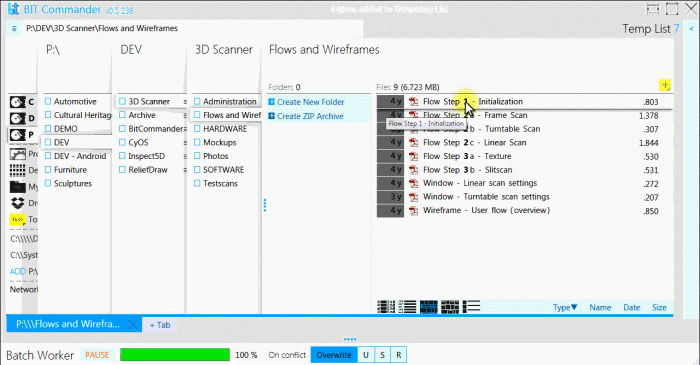This screenshot has height=365, width=700.
Task: Expand the subfolder marker next to 3D Scanner
Action: point(185,102)
